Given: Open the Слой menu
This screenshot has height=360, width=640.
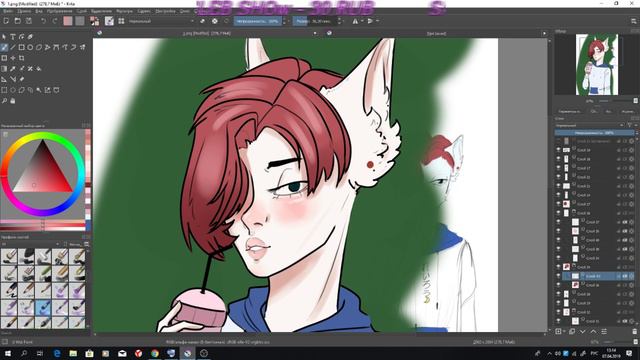Looking at the screenshot, I should [82, 11].
